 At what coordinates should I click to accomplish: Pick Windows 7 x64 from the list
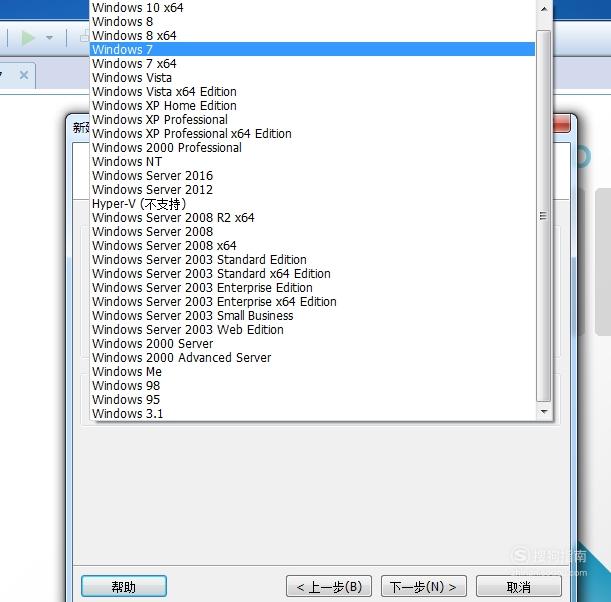(x=313, y=64)
